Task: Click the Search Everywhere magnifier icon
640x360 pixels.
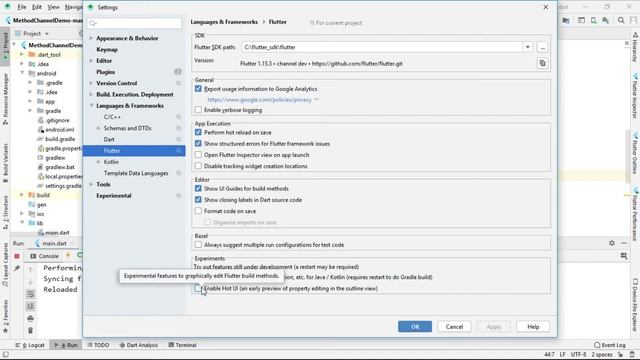Action: 621,20
